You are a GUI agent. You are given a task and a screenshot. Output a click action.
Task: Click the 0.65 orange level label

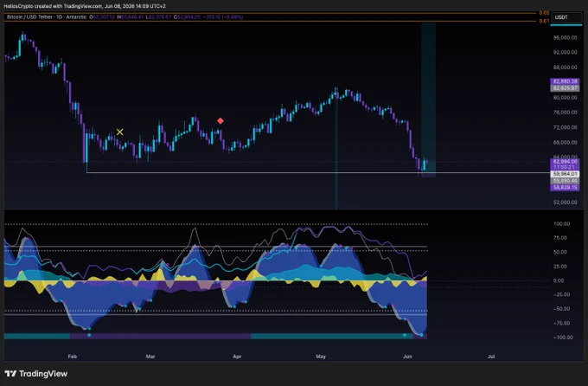click(x=544, y=14)
